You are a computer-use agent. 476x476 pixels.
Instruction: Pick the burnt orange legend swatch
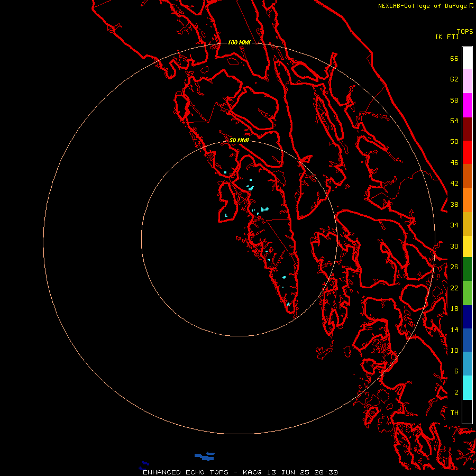(467, 176)
